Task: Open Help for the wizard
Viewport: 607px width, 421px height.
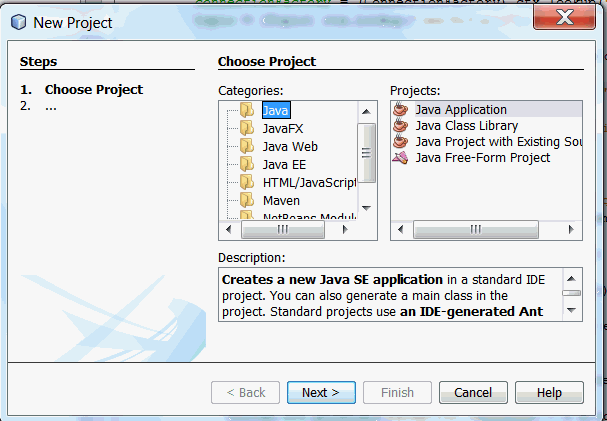Action: 549,393
